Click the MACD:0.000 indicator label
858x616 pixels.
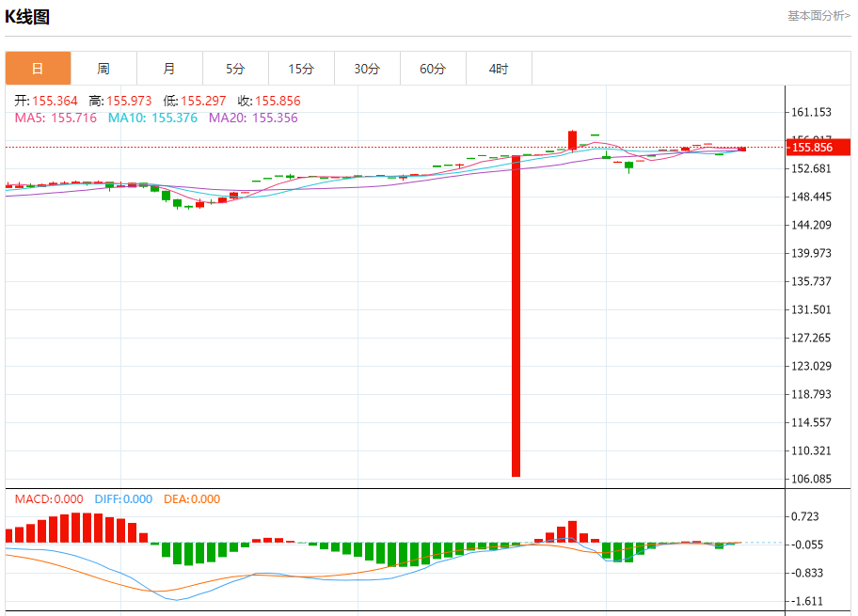click(x=49, y=499)
